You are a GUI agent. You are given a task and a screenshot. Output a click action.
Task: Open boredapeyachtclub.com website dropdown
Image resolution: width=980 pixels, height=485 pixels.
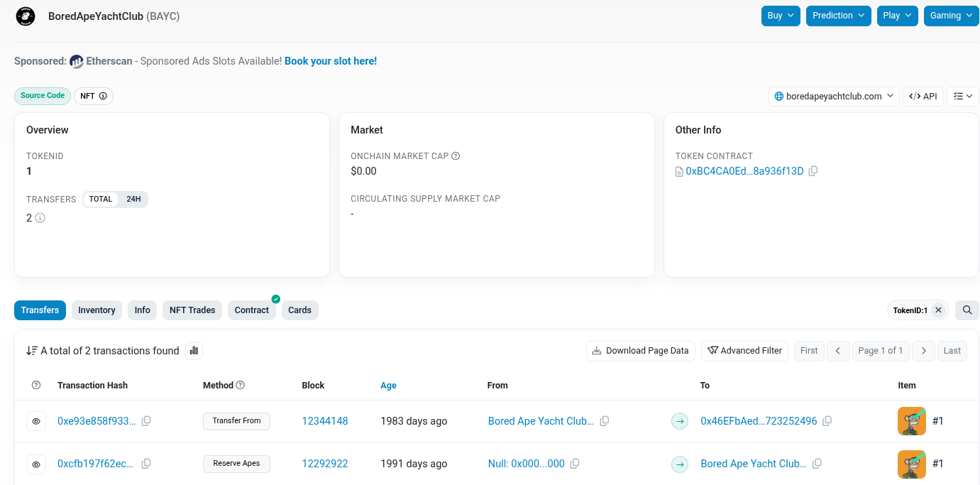click(x=834, y=97)
